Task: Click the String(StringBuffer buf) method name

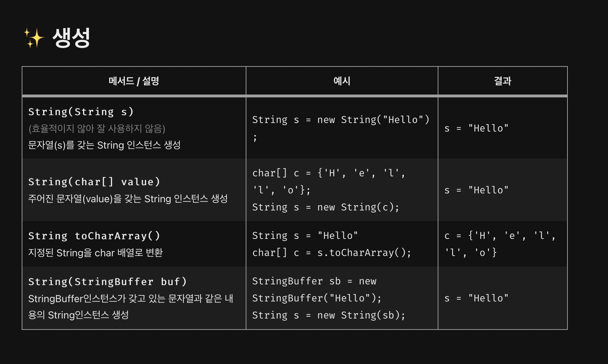Action: point(107,282)
